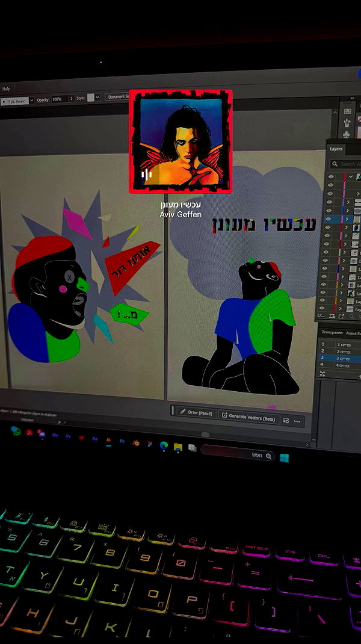
Task: Switch to the Transparency tab
Action: click(x=332, y=332)
